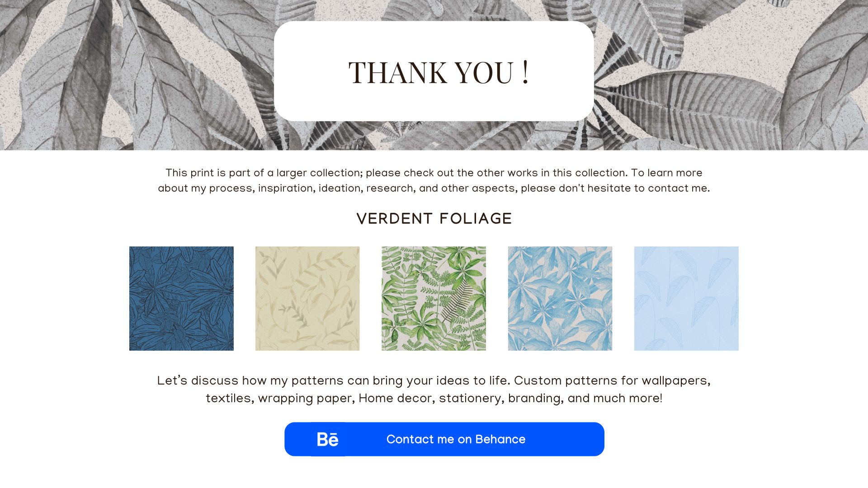Click the grey leaf banner background image
The image size is (868, 488).
pos(136,77)
